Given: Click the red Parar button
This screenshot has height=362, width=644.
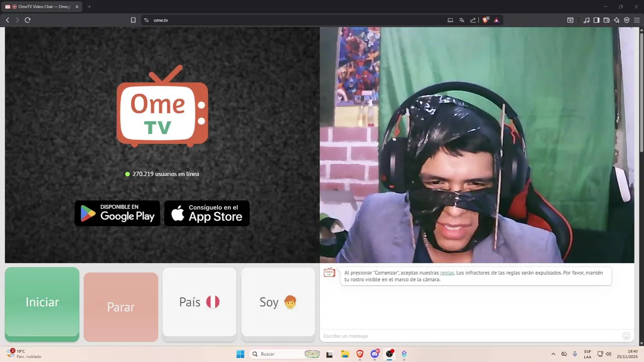Looking at the screenshot, I should [121, 307].
